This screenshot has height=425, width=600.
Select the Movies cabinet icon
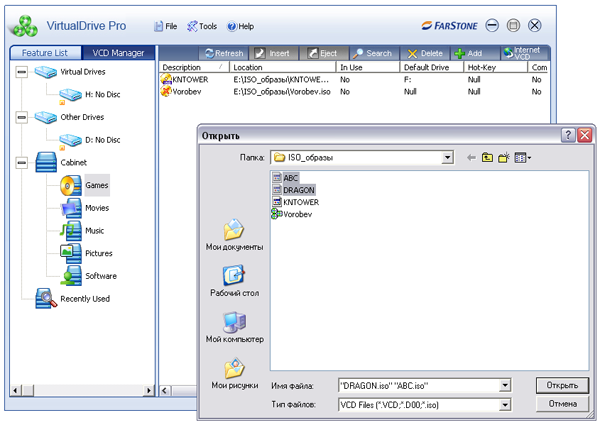pos(70,208)
